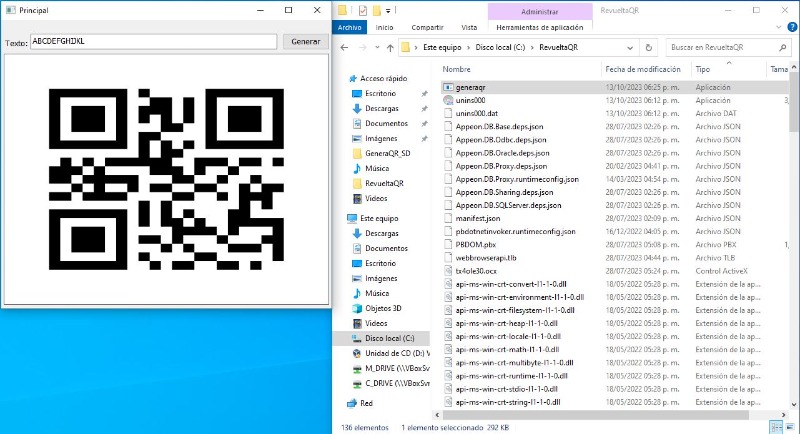Expand the quick access toolbar customize dropdown

click(389, 10)
